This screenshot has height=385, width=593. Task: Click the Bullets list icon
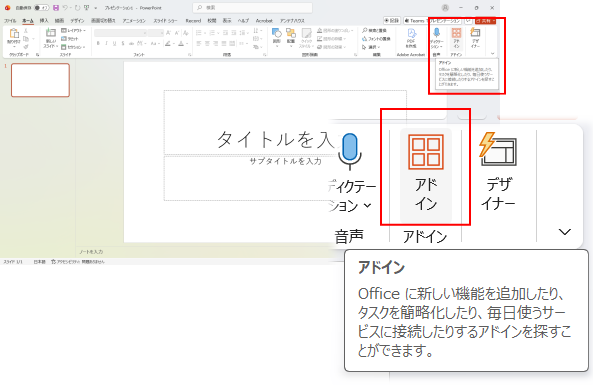[199, 33]
